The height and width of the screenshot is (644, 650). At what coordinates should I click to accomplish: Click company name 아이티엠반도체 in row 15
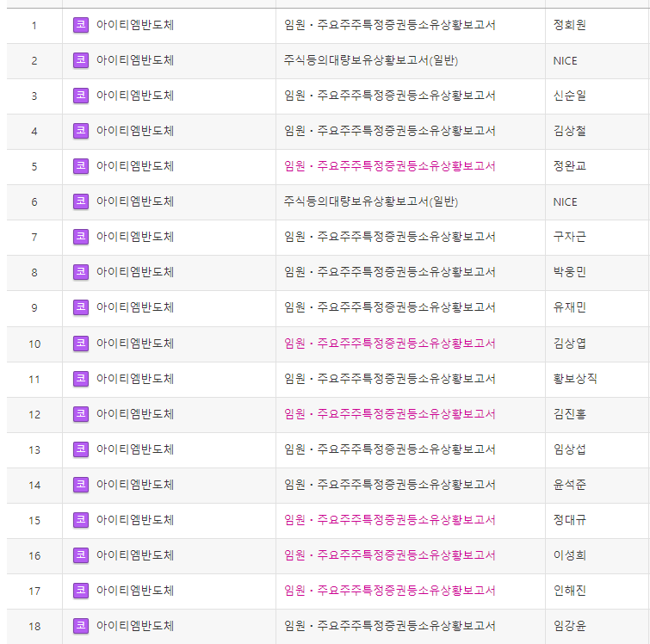click(135, 519)
